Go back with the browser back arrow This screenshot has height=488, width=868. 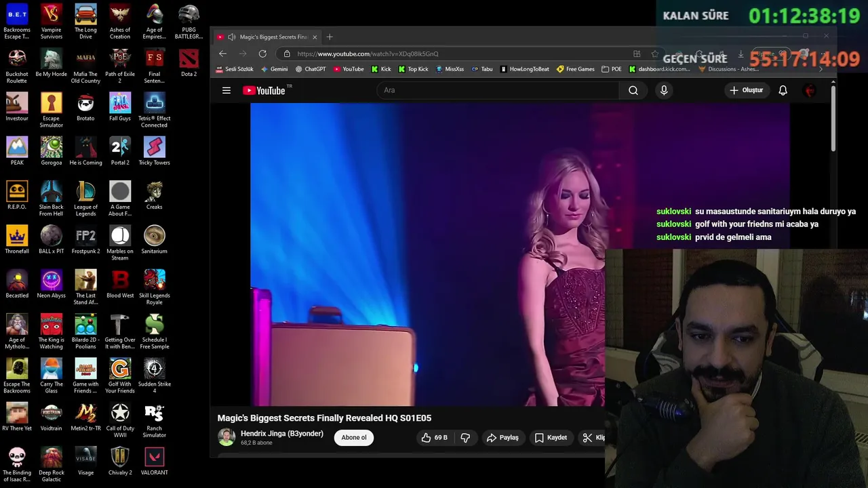[222, 54]
